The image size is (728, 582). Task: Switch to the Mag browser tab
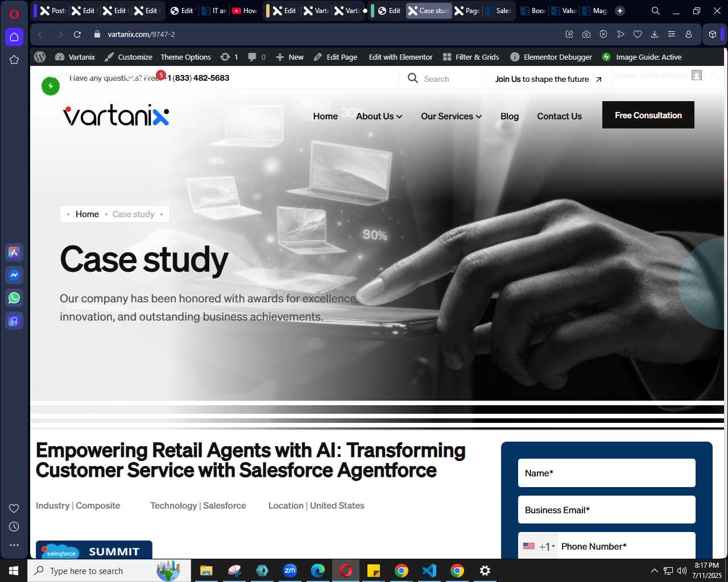(594, 11)
